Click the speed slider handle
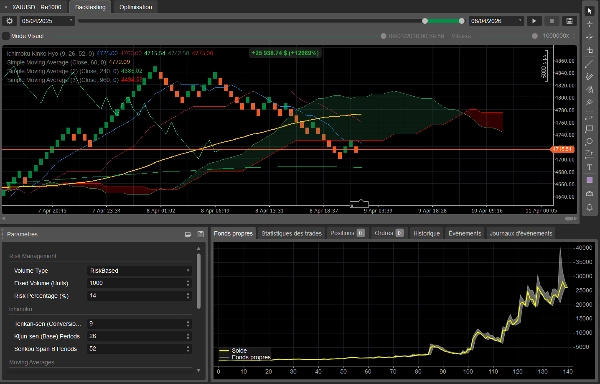Image resolution: width=600 pixels, height=384 pixels. pos(535,36)
